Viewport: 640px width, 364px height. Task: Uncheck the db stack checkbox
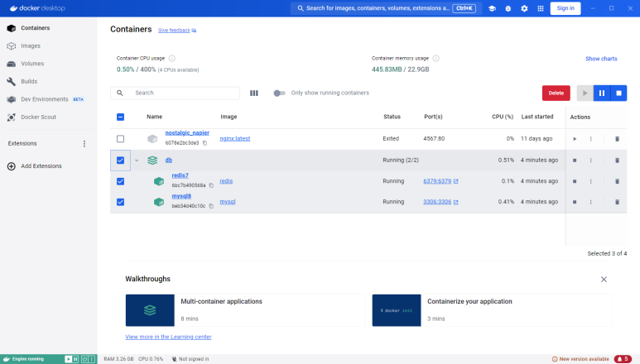pyautogui.click(x=120, y=160)
